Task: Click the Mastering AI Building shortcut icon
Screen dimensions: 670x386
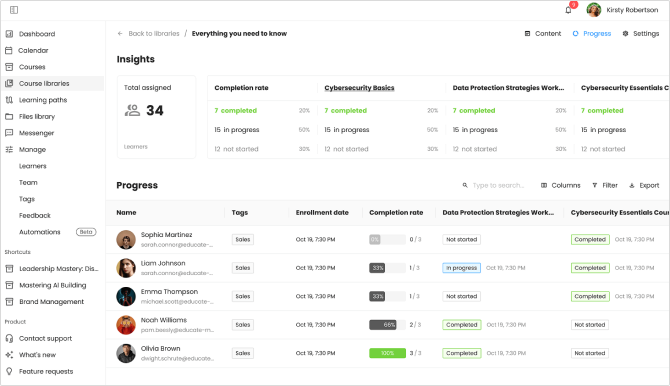Action: click(x=9, y=285)
